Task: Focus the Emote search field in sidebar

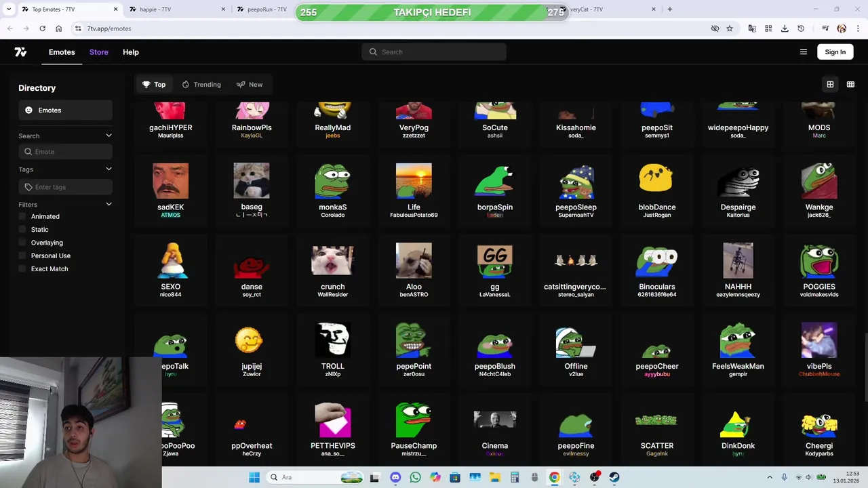Action: click(x=65, y=152)
